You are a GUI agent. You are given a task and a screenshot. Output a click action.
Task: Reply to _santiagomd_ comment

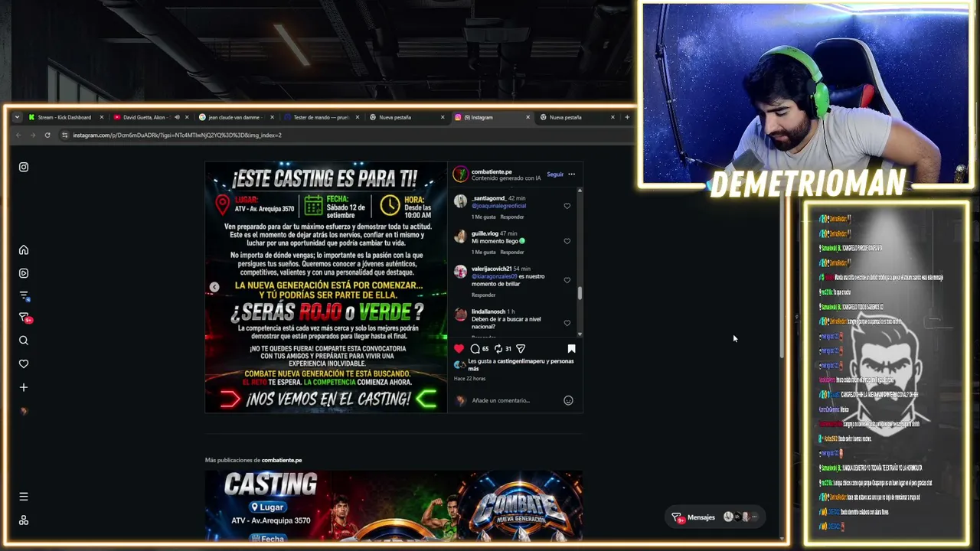(x=512, y=217)
